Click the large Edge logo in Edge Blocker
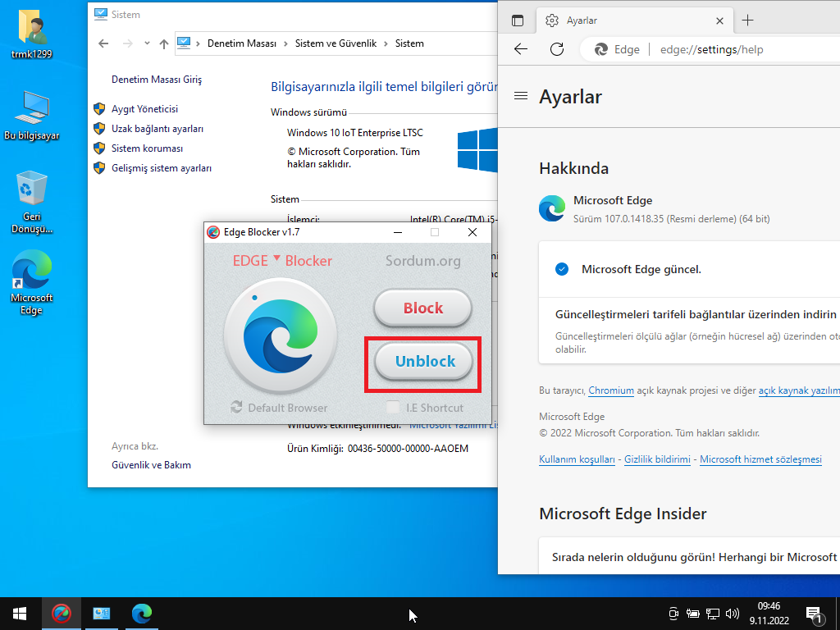 click(x=281, y=336)
